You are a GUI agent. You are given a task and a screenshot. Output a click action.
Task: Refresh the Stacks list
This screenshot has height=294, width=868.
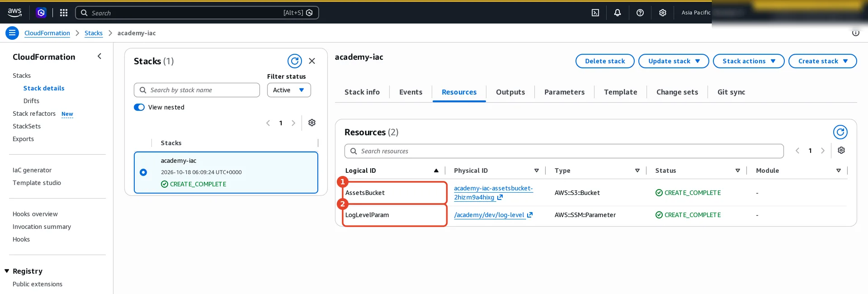295,61
